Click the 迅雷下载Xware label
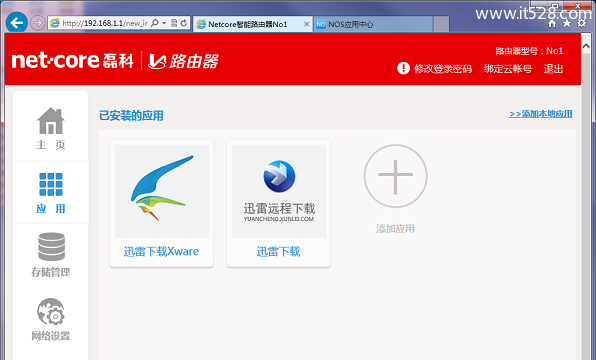Image resolution: width=596 pixels, height=360 pixels. click(161, 251)
